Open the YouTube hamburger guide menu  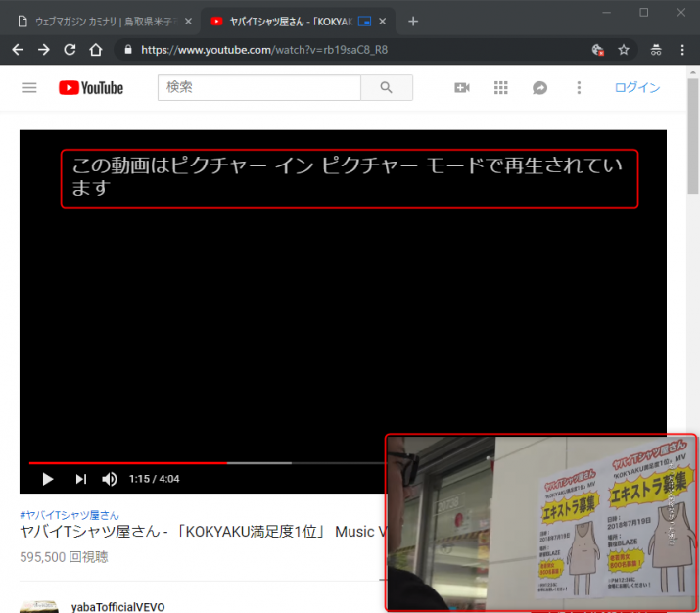[29, 88]
